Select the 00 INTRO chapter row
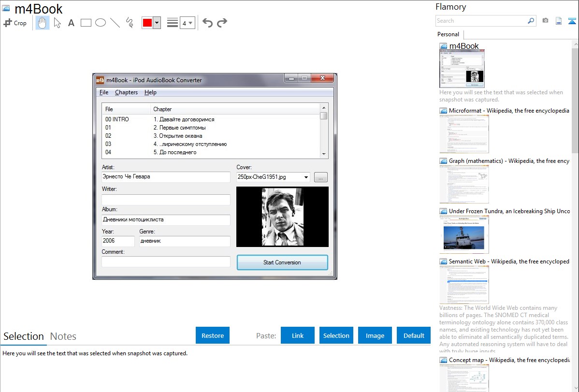Viewport: 579px width, 392px height. coord(211,119)
